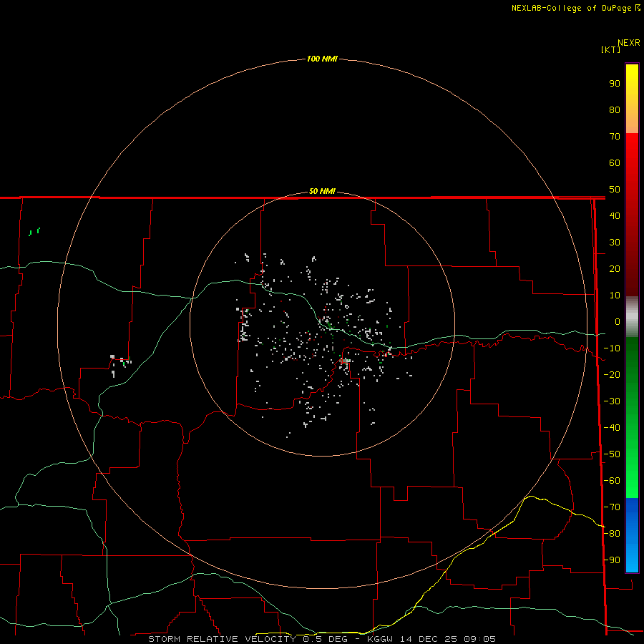The image size is (644, 644).
Task: Click the positive 70 knots scale value
Action: [615, 137]
